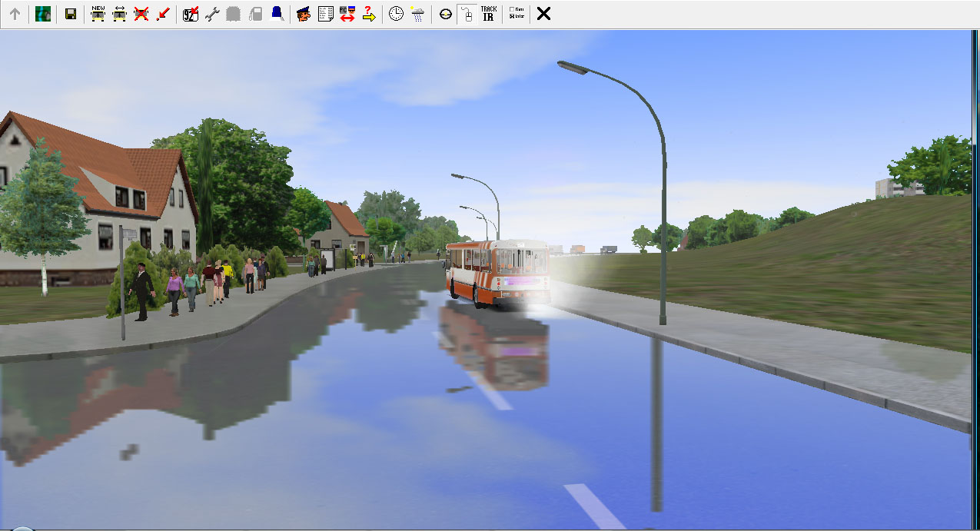Click the blue beacon light icon
This screenshot has width=980, height=531.
pos(277,14)
